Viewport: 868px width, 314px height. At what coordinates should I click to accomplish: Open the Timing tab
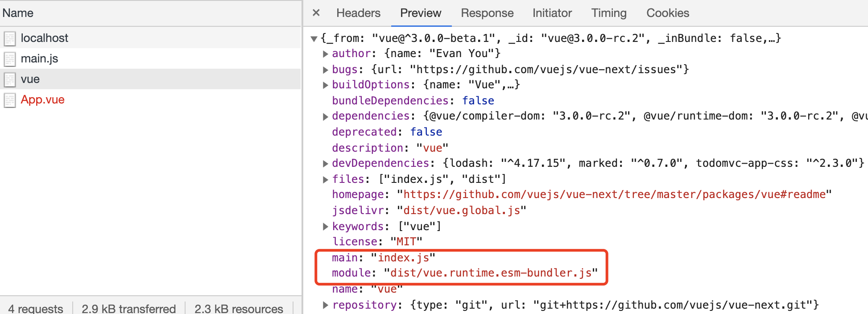[609, 13]
